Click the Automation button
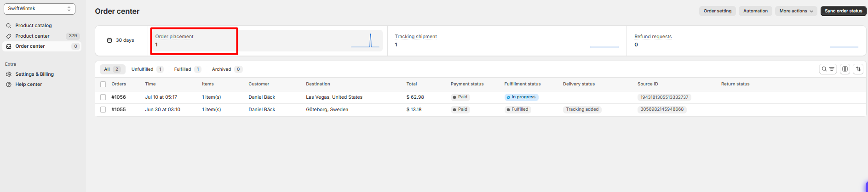The width and height of the screenshot is (868, 192). (x=755, y=11)
